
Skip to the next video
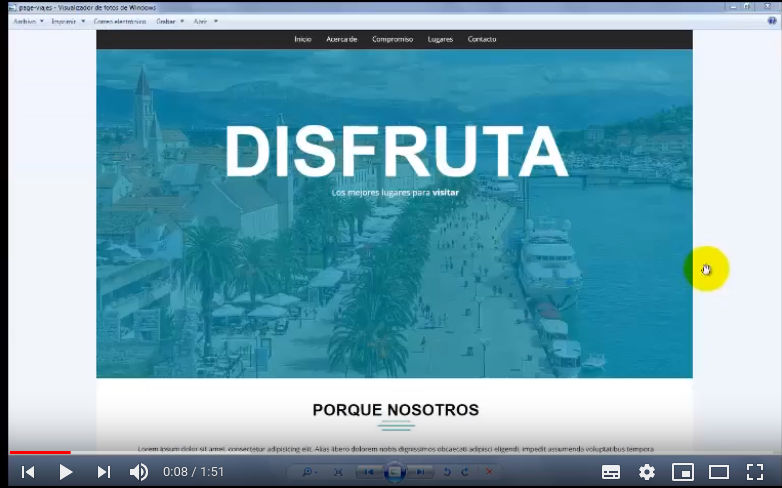[103, 472]
